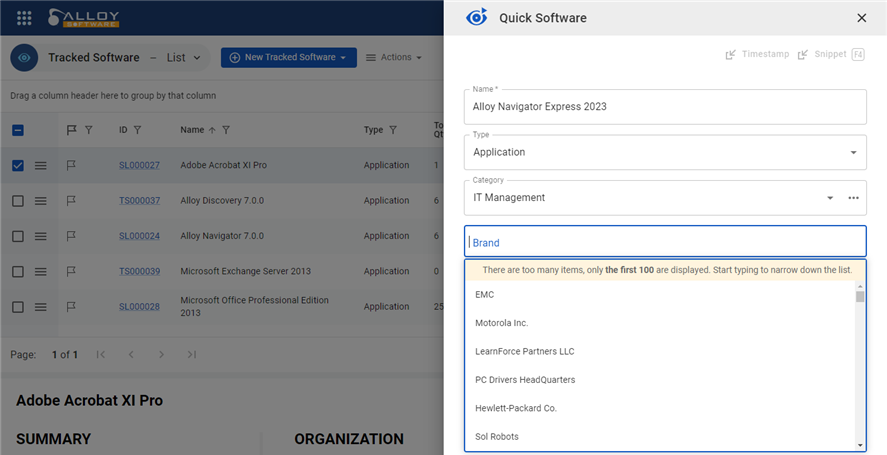Sort by the Name column arrow
This screenshot has width=887, height=455.
(212, 130)
